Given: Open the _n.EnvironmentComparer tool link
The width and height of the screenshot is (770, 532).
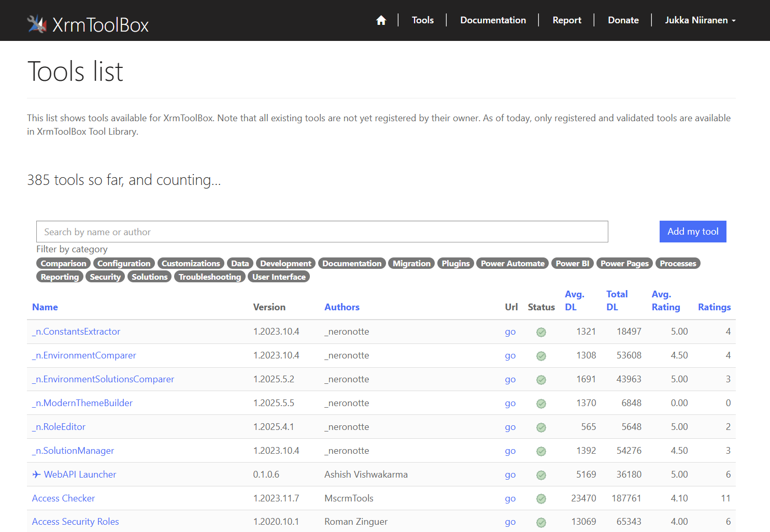Looking at the screenshot, I should click(x=84, y=355).
